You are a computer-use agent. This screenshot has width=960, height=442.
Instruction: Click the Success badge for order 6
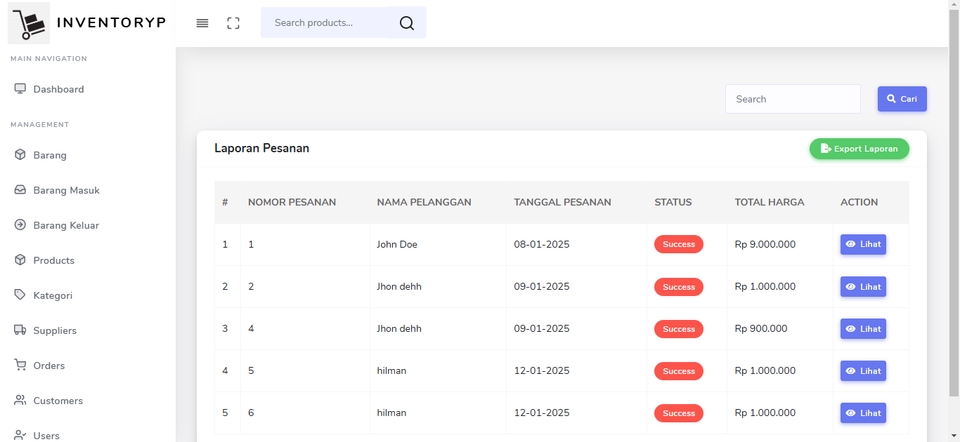678,413
